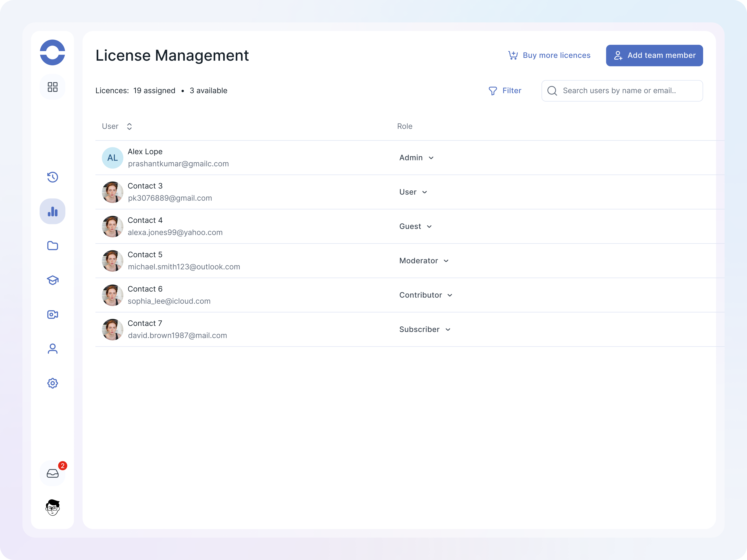
Task: Select the bar chart analytics sidebar icon
Action: tap(52, 211)
